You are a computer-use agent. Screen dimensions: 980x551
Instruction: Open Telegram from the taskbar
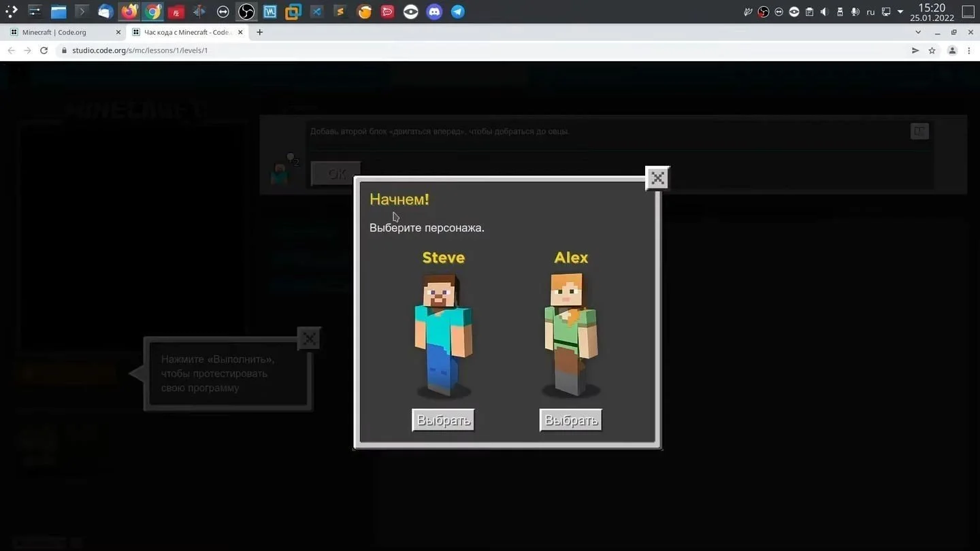coord(458,12)
